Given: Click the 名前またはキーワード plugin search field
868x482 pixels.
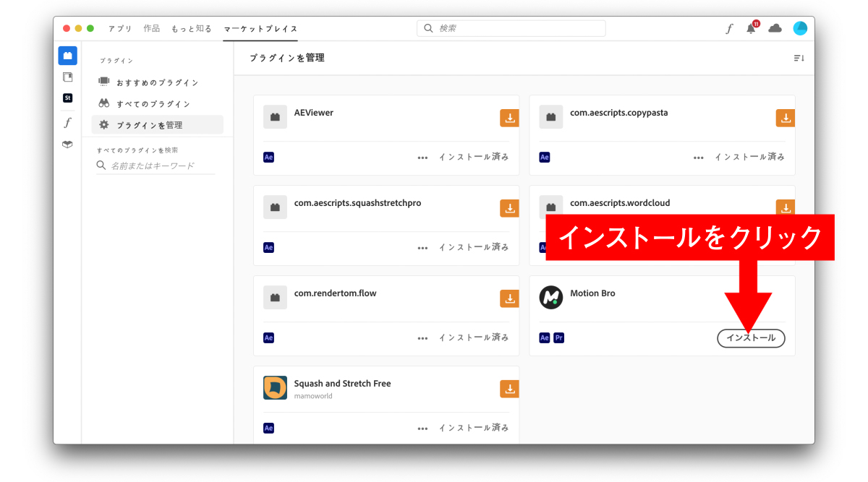Looking at the screenshot, I should pos(156,165).
